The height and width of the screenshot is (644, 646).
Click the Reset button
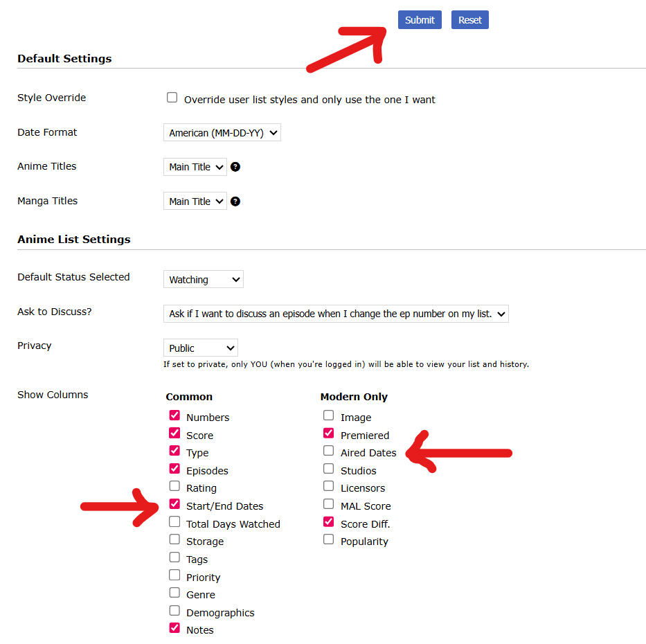pyautogui.click(x=469, y=20)
